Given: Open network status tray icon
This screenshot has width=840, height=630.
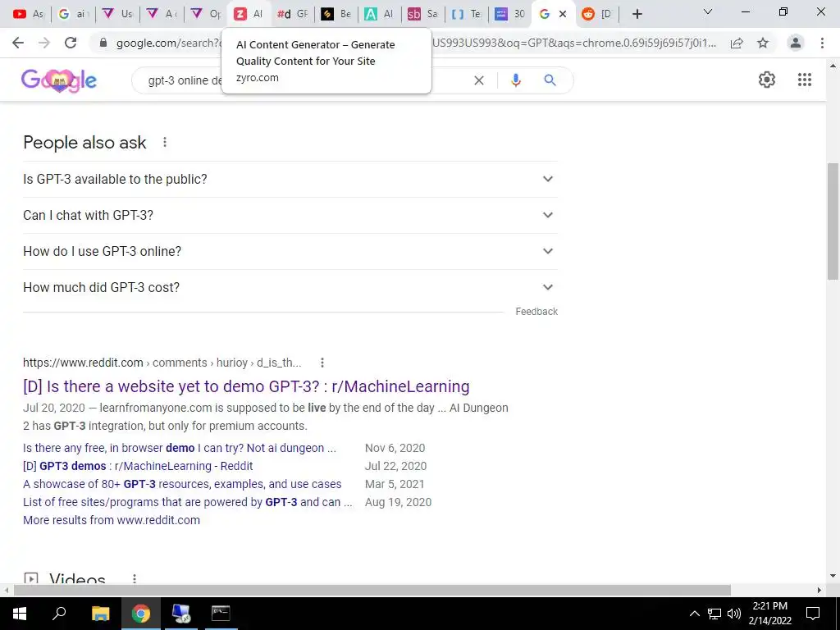Looking at the screenshot, I should (x=714, y=614).
